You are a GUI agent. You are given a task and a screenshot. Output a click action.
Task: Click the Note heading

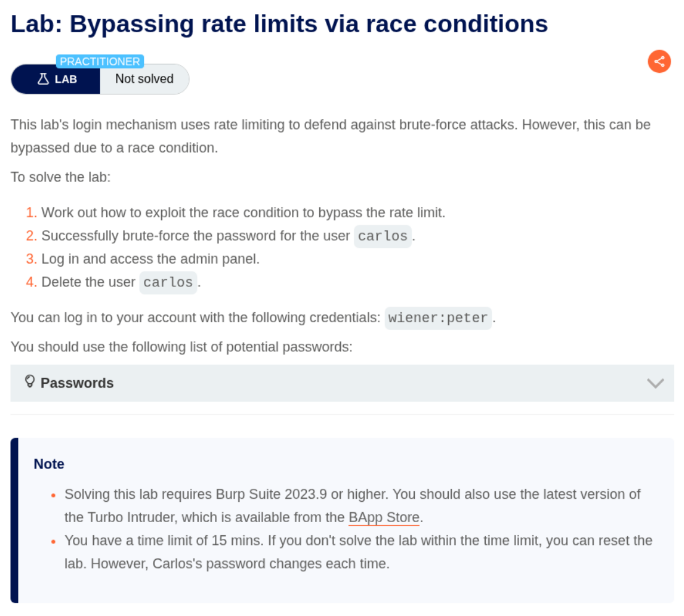tap(49, 464)
